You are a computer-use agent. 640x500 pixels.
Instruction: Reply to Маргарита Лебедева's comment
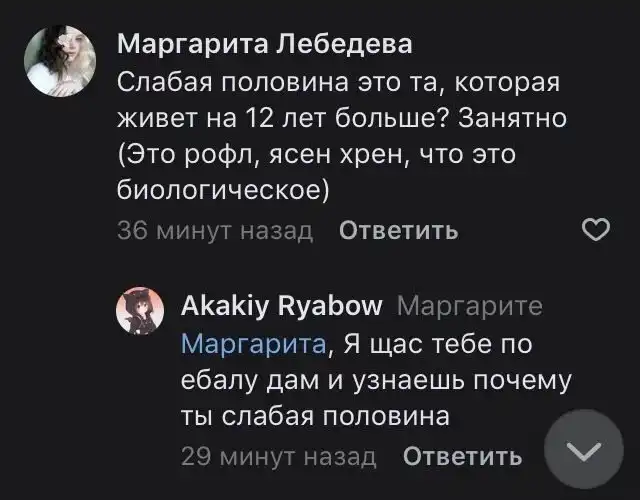click(x=399, y=231)
